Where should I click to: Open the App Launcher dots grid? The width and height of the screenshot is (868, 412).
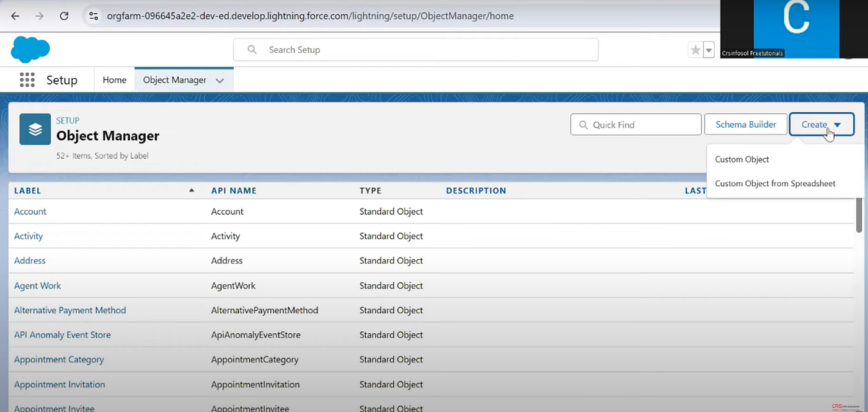[27, 80]
